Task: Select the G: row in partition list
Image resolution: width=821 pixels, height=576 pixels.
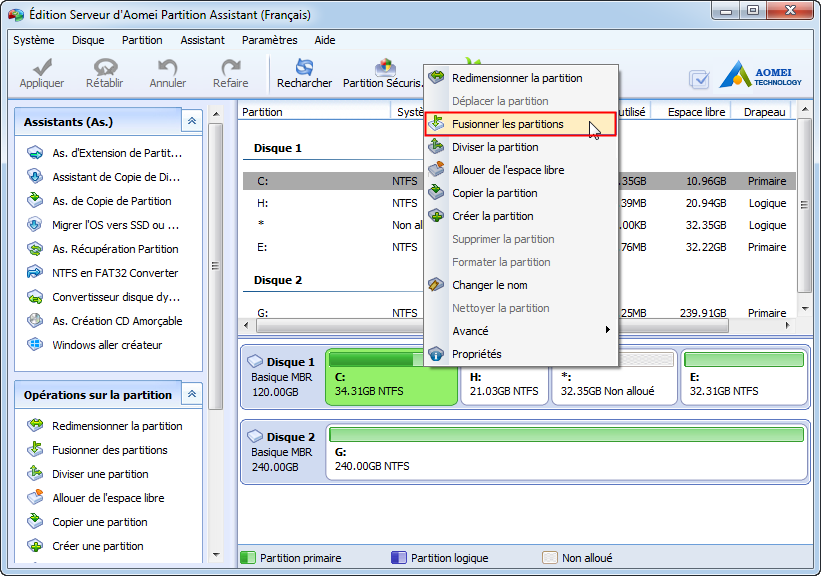Action: [x=518, y=313]
